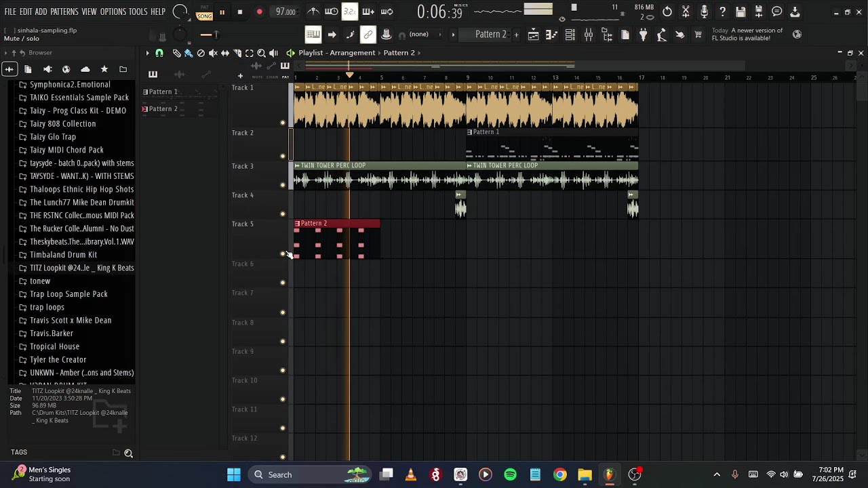Select the playlist zoom tool
868x488 pixels.
coord(262,53)
